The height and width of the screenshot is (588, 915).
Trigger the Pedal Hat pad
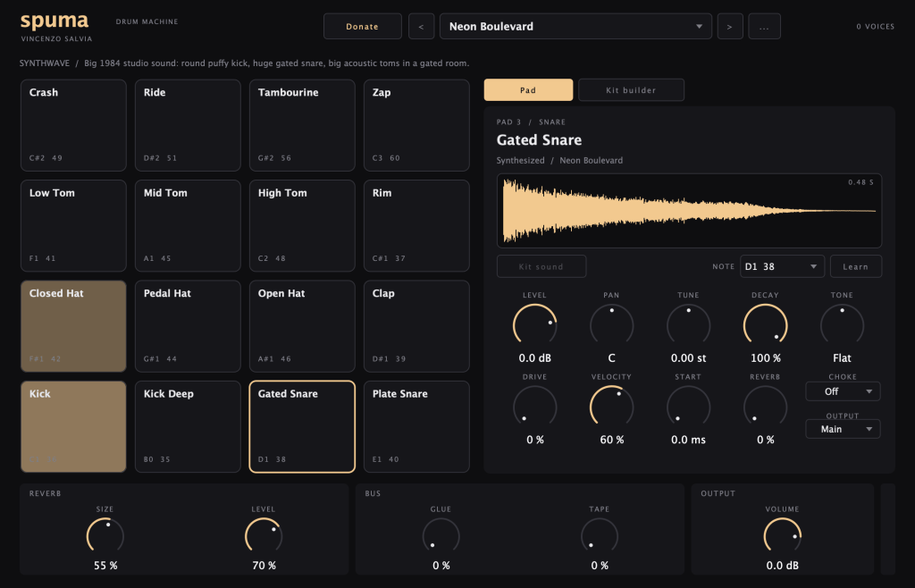[188, 326]
